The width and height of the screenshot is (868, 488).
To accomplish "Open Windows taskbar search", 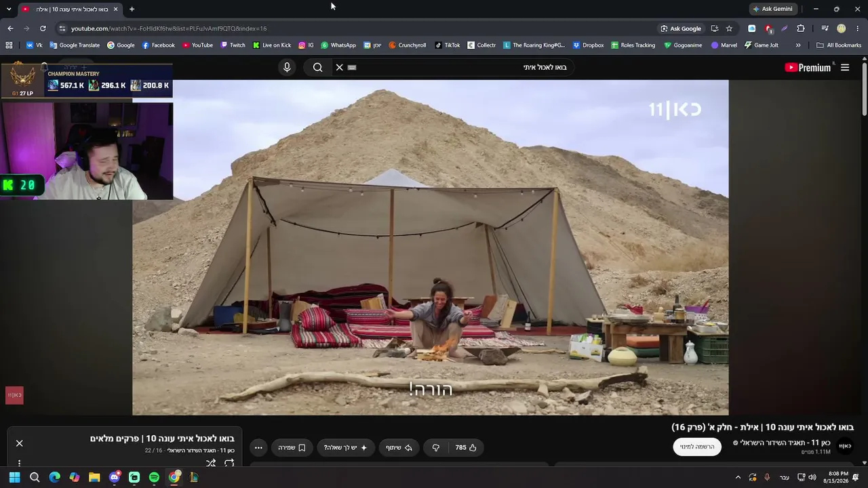I will coord(35,477).
